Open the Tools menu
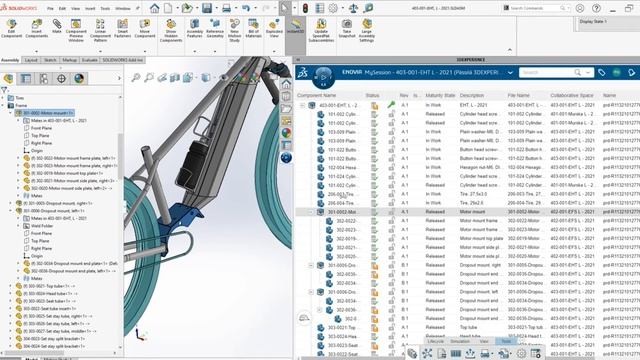640x360 pixels. [105, 8]
